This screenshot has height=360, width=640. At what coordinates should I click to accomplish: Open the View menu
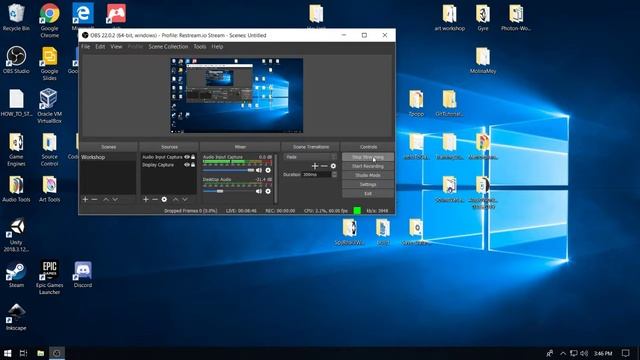point(116,47)
